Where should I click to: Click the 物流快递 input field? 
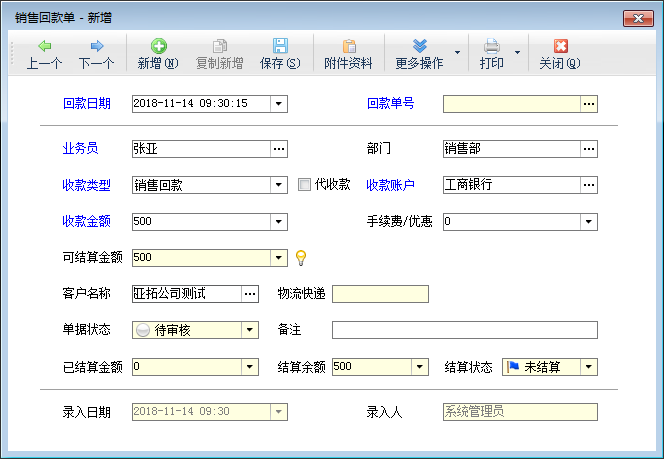[380, 294]
